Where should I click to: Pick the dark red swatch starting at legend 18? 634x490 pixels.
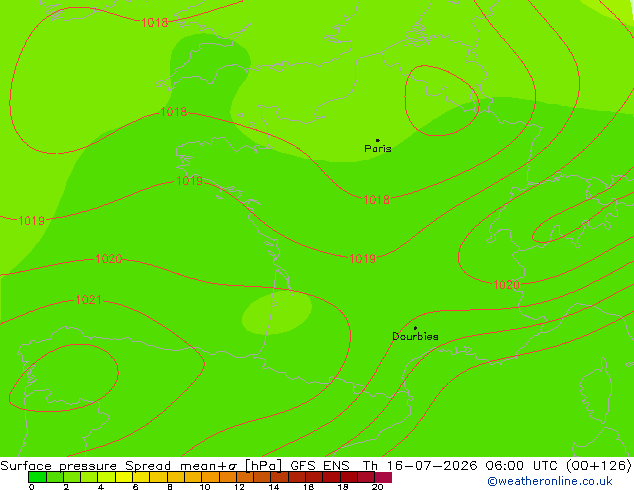349,477
